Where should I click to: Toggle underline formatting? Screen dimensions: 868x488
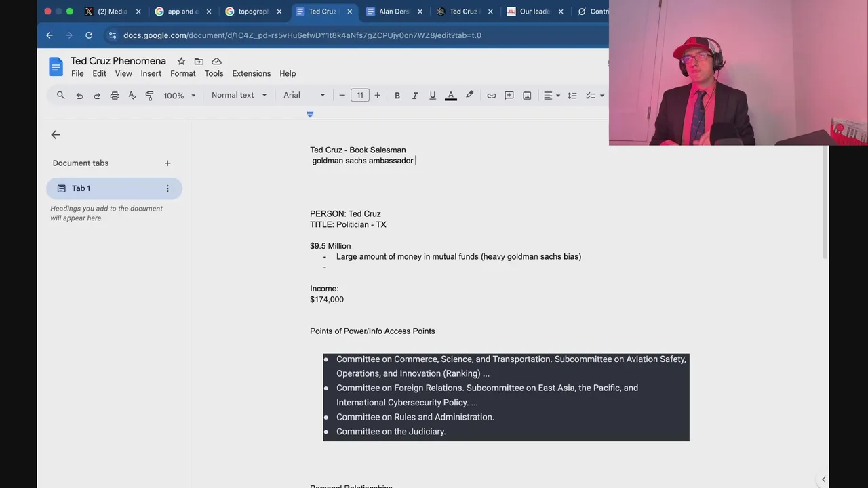pos(433,96)
